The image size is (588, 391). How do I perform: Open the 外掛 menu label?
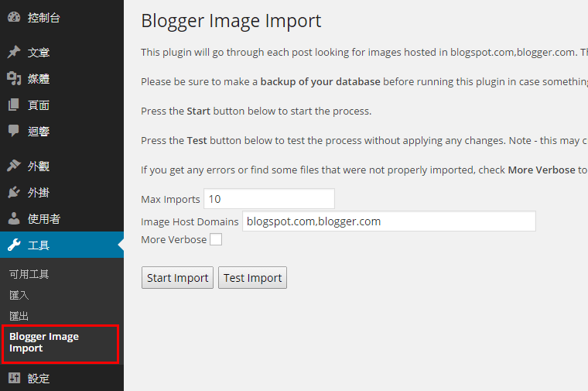point(38,193)
